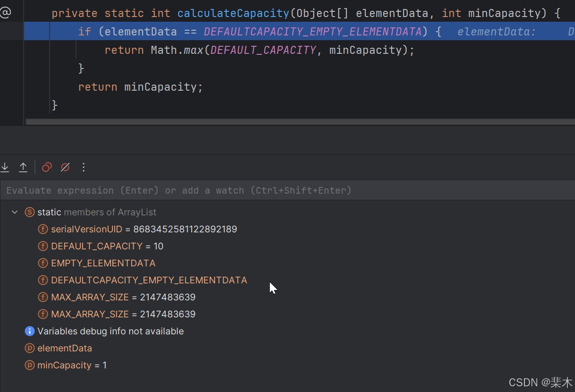Click the static 'S' icon of ArrayList members

tap(30, 212)
